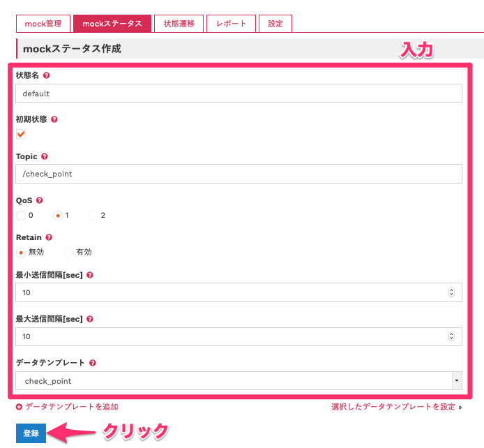Click 選択したデータテンプレートを設定 link

393,407
